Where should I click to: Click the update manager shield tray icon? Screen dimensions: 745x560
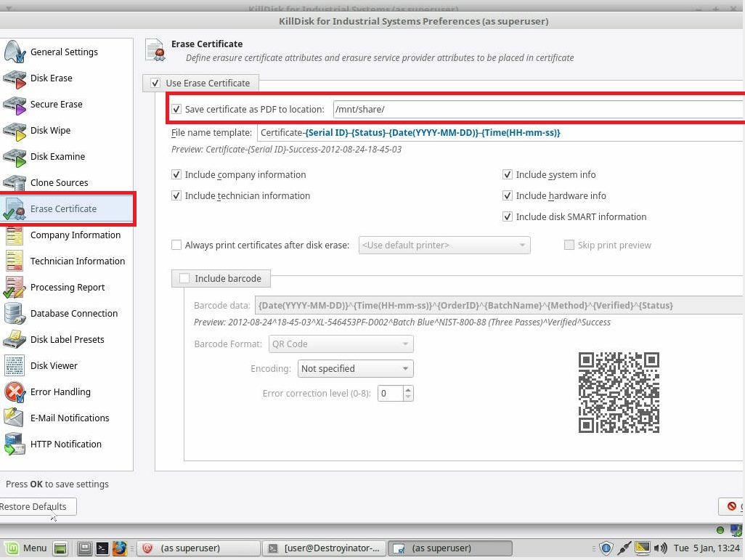pos(606,548)
